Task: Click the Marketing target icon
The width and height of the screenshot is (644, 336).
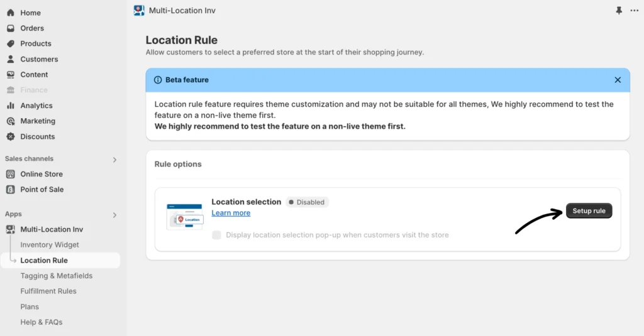Action: tap(10, 121)
